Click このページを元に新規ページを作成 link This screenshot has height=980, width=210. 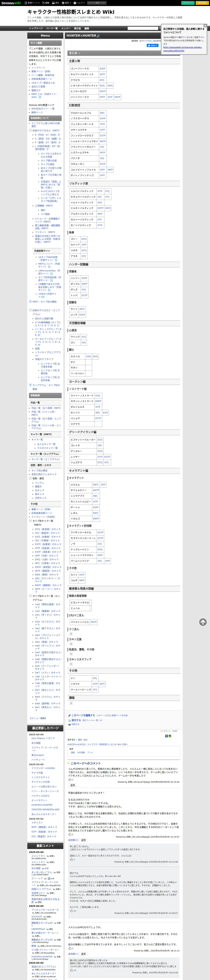pyautogui.click(x=112, y=715)
